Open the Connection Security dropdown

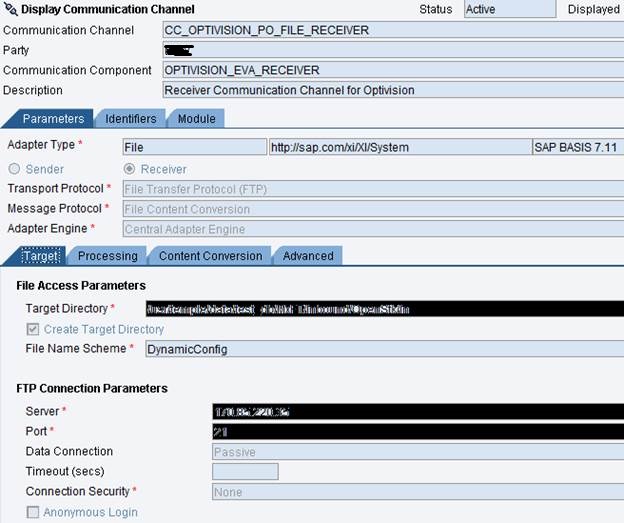click(x=418, y=492)
